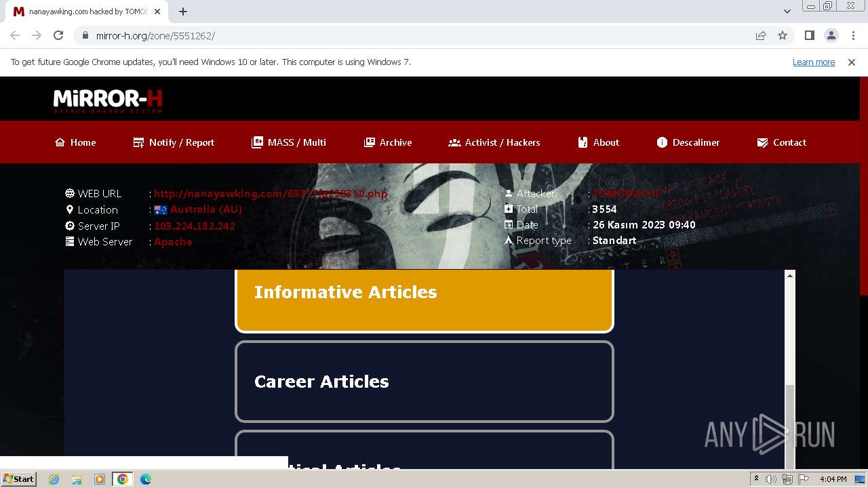Click the inner frame scrollbar thumb
Image resolution: width=868 pixels, height=488 pixels.
pyautogui.click(x=790, y=426)
